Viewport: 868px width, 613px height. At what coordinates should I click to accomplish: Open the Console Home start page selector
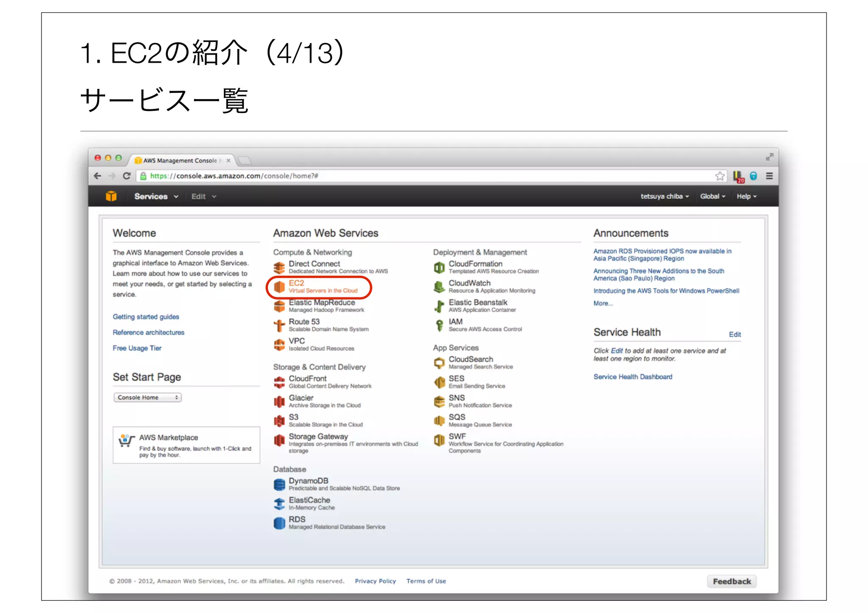147,397
